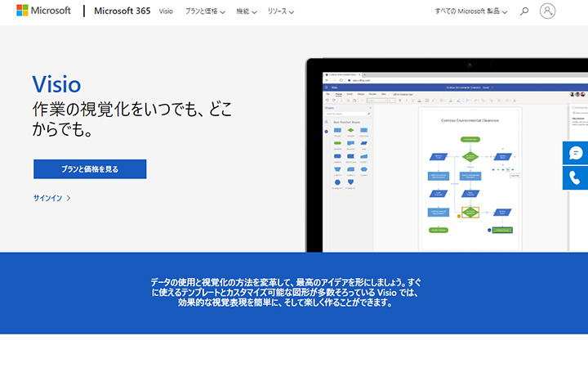Click the phone call icon
This screenshot has height=368, width=588.
click(x=575, y=178)
